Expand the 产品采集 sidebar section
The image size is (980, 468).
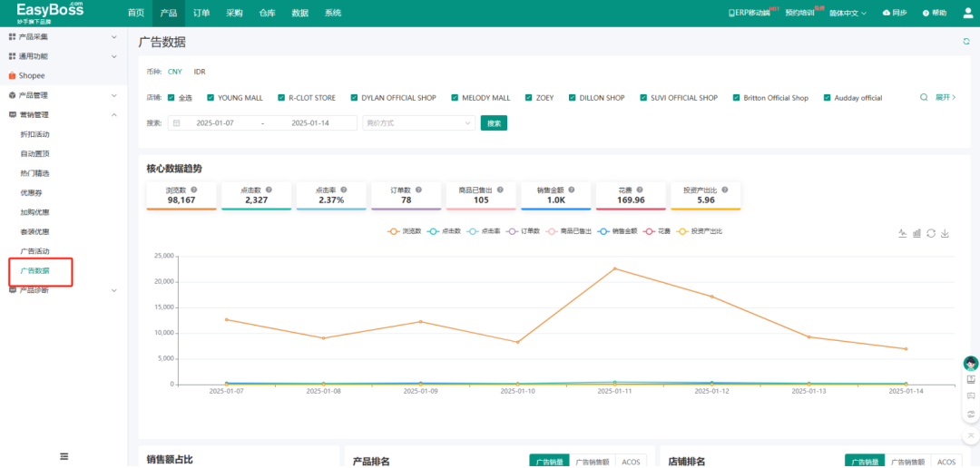pos(64,37)
